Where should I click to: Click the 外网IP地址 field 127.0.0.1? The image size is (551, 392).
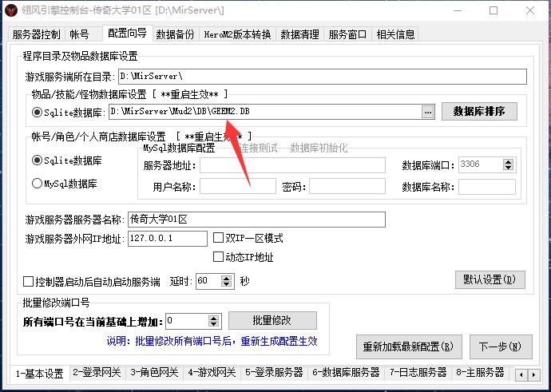[x=168, y=239]
